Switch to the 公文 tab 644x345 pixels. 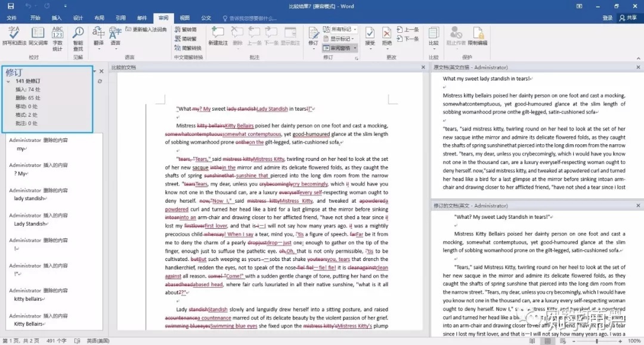(206, 18)
